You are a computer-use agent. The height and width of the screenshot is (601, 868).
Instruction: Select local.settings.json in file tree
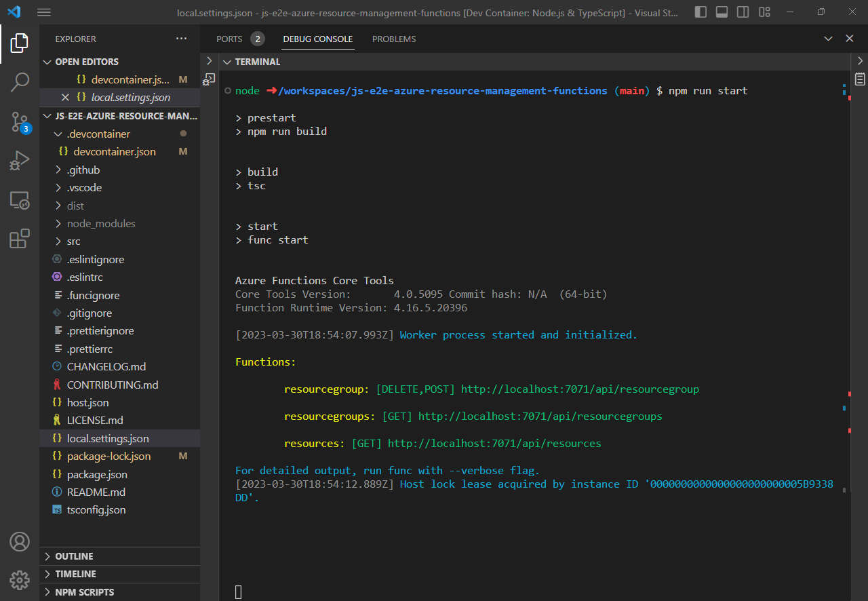point(119,438)
